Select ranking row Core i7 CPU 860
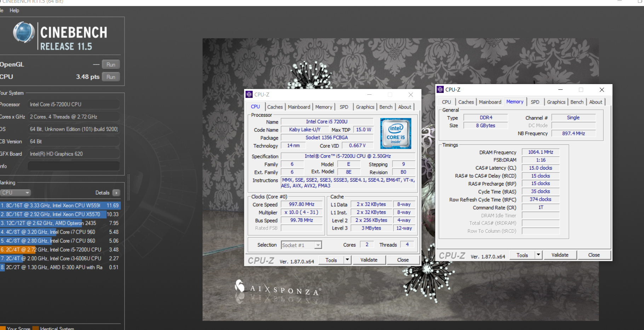The image size is (644, 330). tap(60, 241)
